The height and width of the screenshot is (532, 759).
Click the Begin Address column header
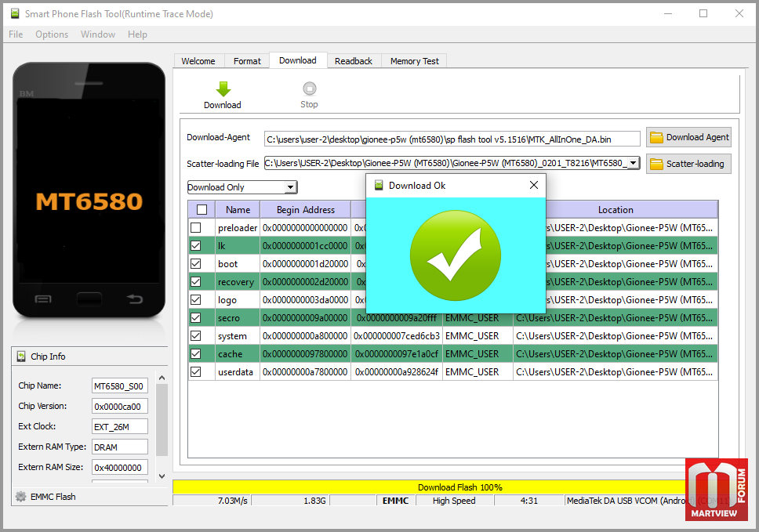(306, 210)
